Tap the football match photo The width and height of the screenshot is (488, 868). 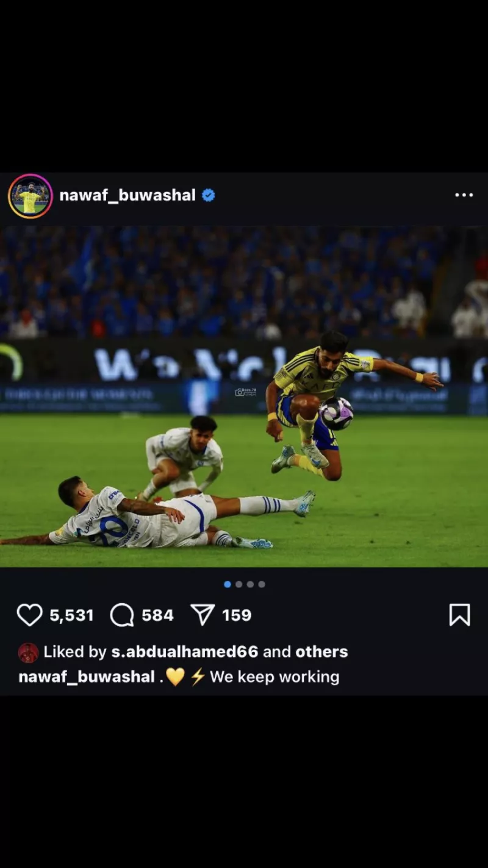pyautogui.click(x=244, y=396)
